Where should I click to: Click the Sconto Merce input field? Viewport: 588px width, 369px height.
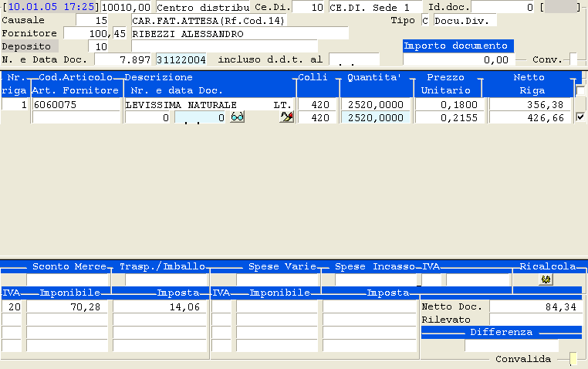tap(68, 279)
